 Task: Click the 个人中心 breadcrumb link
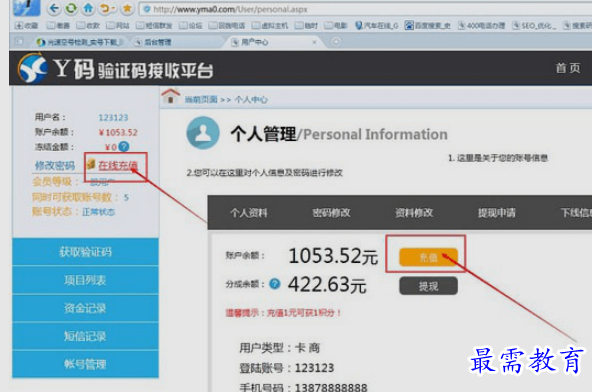point(251,100)
